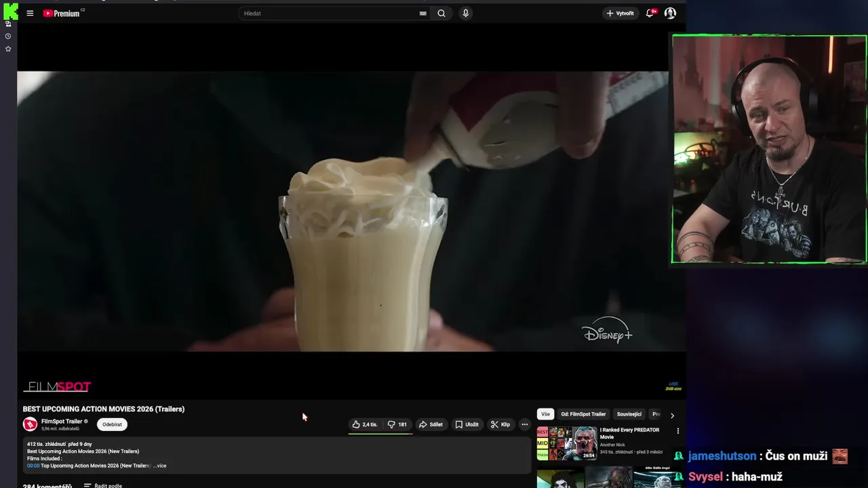Click the clock history icon in left sidebar

coord(8,36)
